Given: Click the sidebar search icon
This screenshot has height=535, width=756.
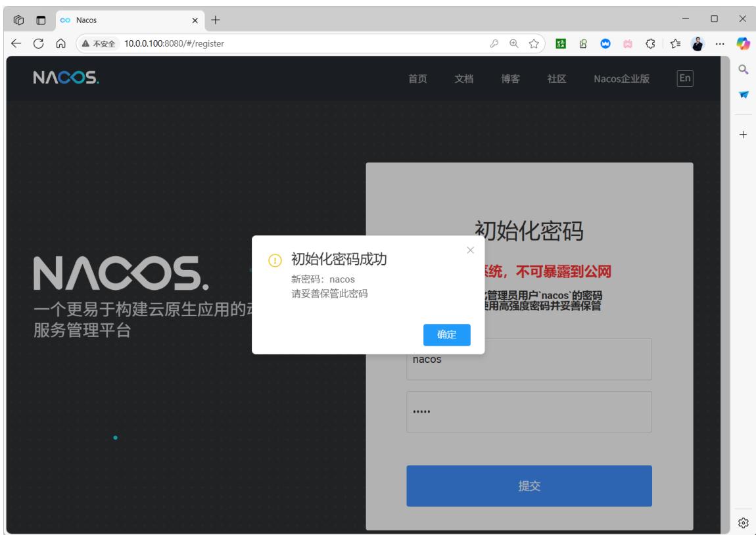Looking at the screenshot, I should pyautogui.click(x=744, y=70).
